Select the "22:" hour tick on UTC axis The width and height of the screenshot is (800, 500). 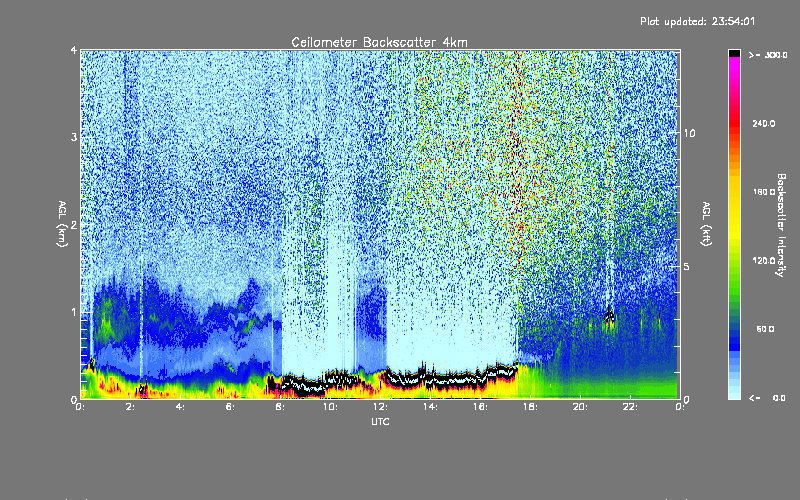tap(630, 407)
